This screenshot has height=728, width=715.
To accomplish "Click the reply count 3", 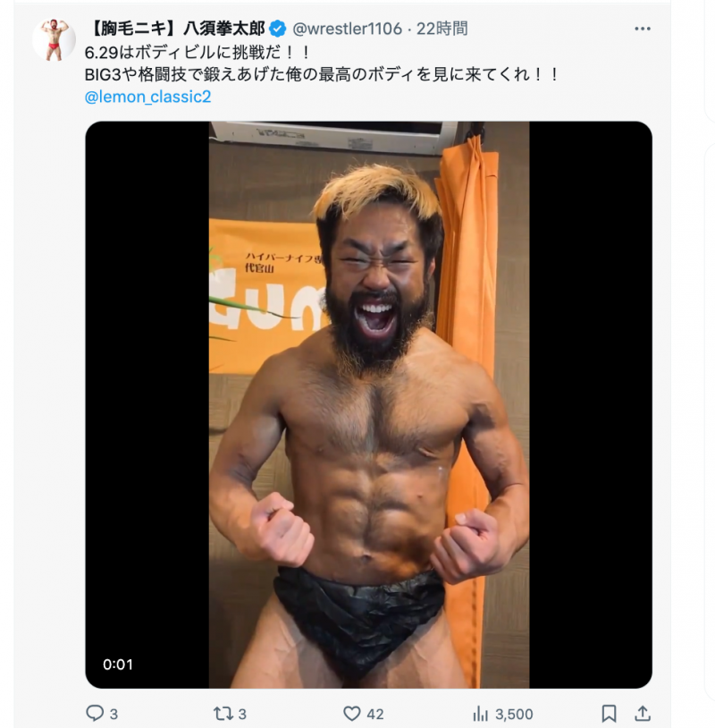I will 114,714.
